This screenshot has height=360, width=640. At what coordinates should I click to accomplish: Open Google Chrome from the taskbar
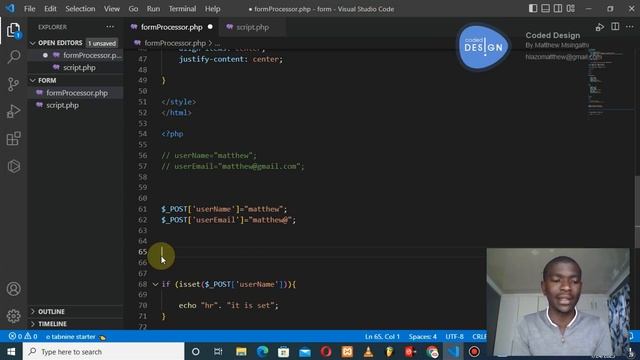(x=432, y=351)
